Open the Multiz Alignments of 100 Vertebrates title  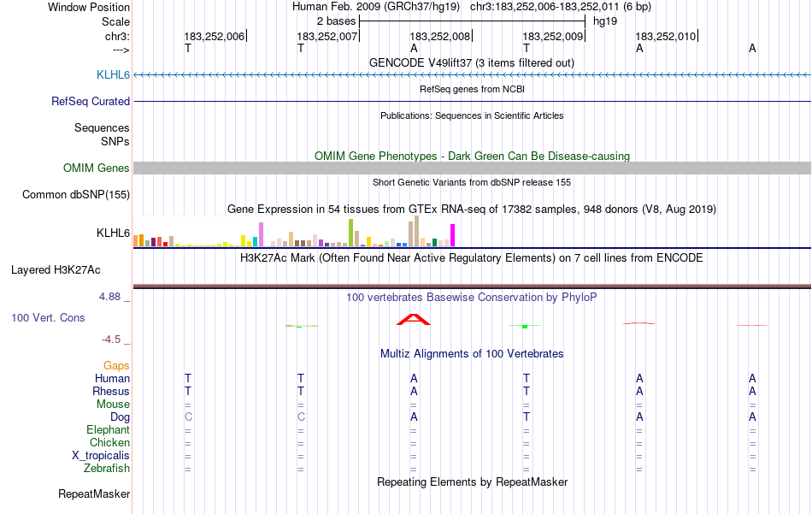(472, 354)
